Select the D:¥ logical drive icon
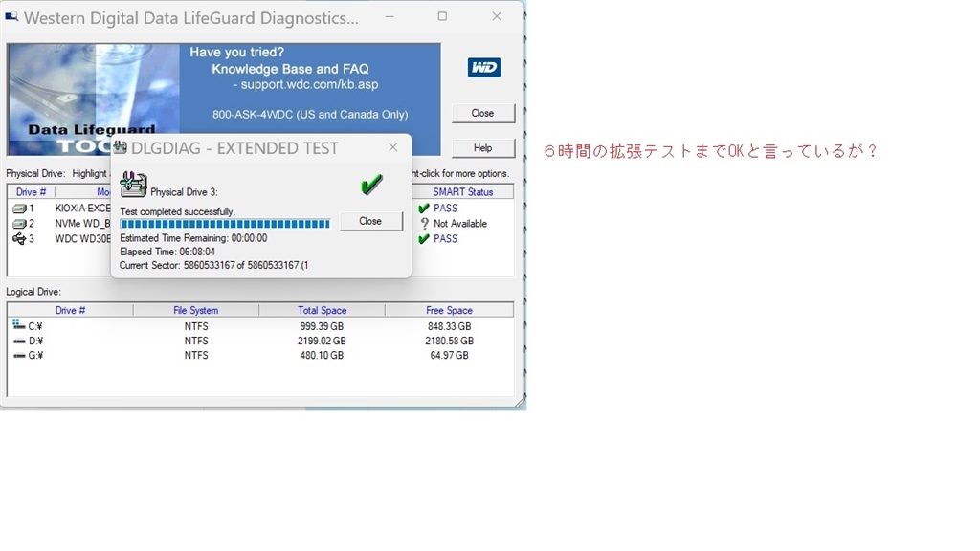Image resolution: width=980 pixels, height=551 pixels. pos(19,342)
